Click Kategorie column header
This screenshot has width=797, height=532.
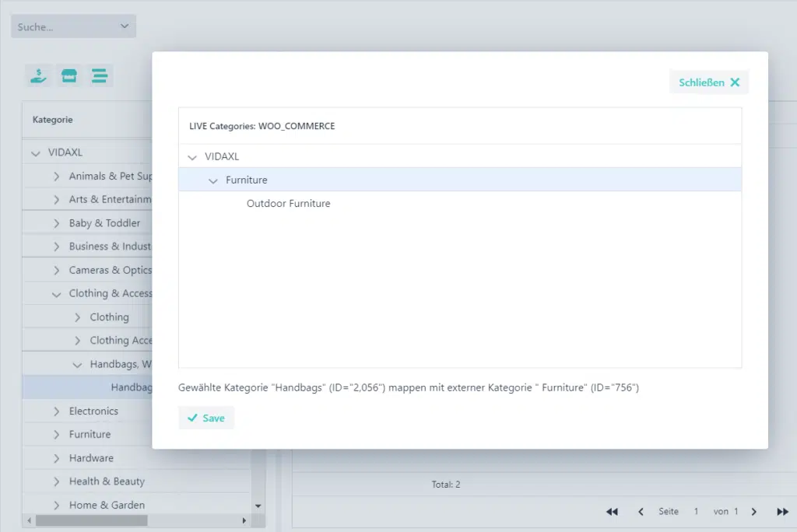pyautogui.click(x=53, y=120)
